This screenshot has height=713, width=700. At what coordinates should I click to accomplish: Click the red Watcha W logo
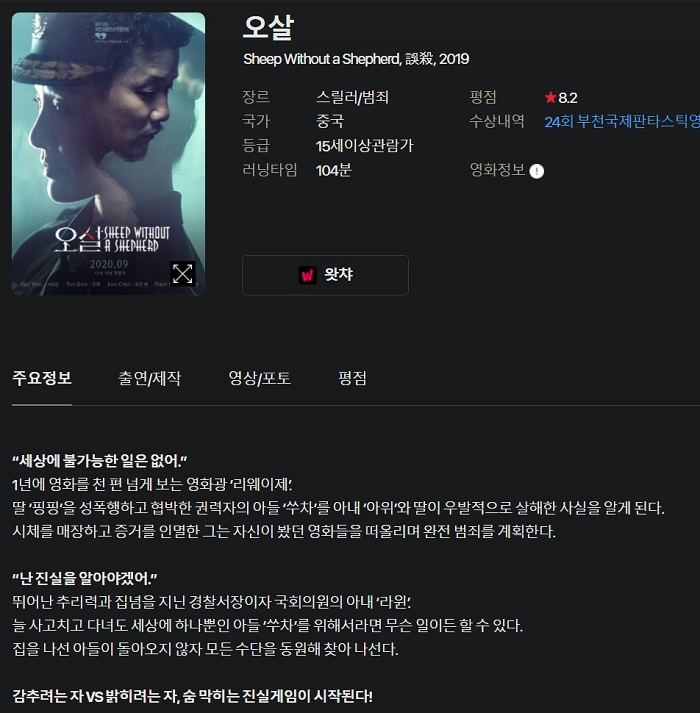click(x=307, y=275)
